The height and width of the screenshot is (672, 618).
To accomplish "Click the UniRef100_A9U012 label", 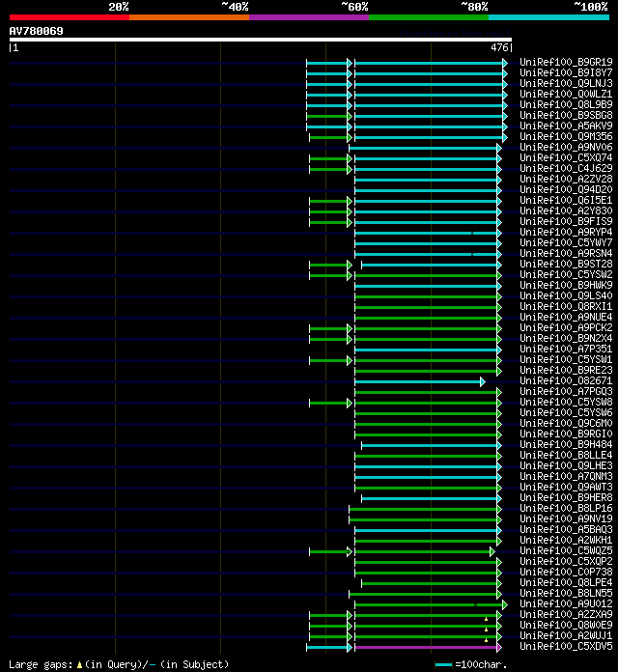I will point(566,604).
